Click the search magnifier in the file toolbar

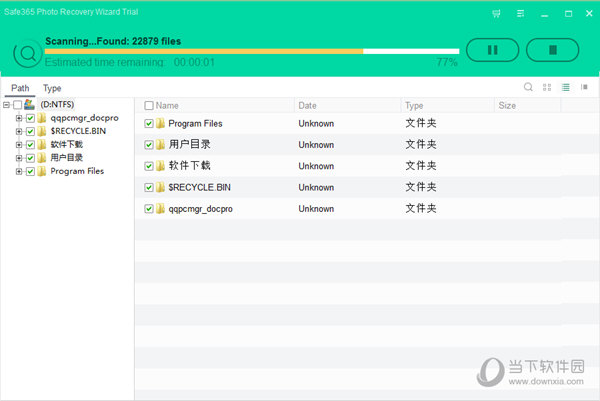point(528,87)
